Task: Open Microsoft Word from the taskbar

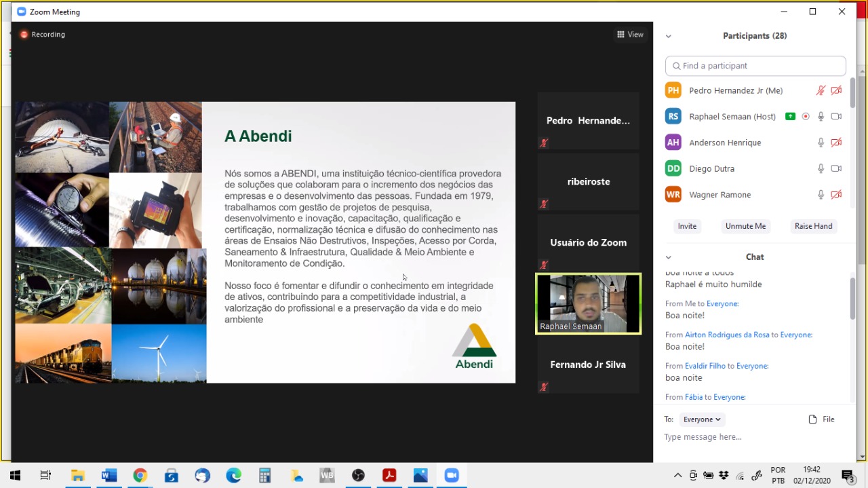Action: [108, 476]
